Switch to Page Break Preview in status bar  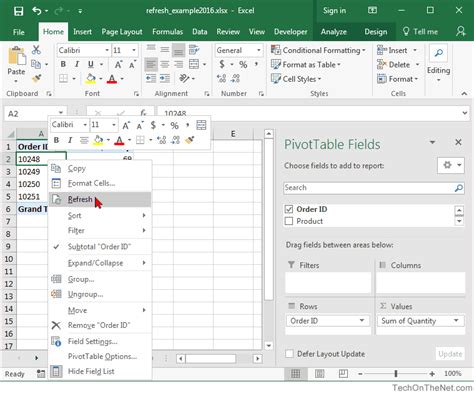click(343, 374)
